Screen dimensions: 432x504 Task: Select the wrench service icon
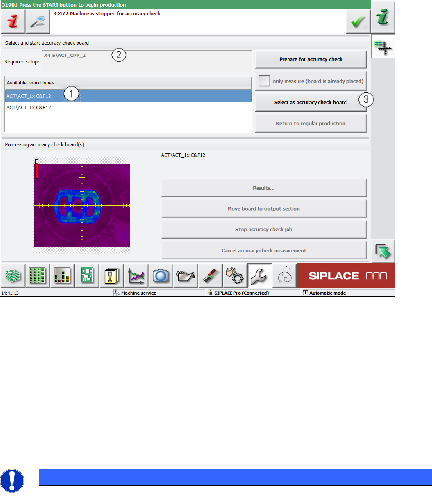[x=259, y=276]
